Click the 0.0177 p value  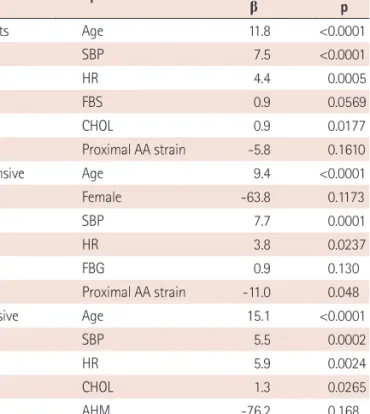[x=346, y=126]
